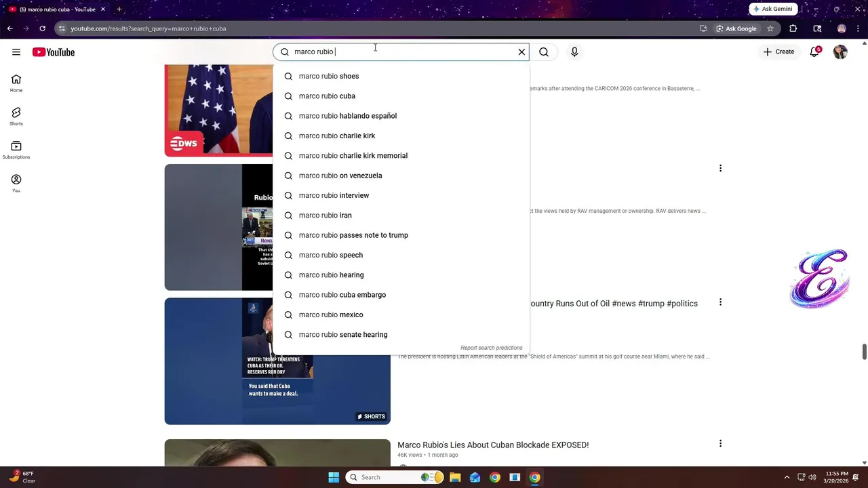868x488 pixels.
Task: Open the YouTube guide hamburger menu
Action: [x=16, y=52]
